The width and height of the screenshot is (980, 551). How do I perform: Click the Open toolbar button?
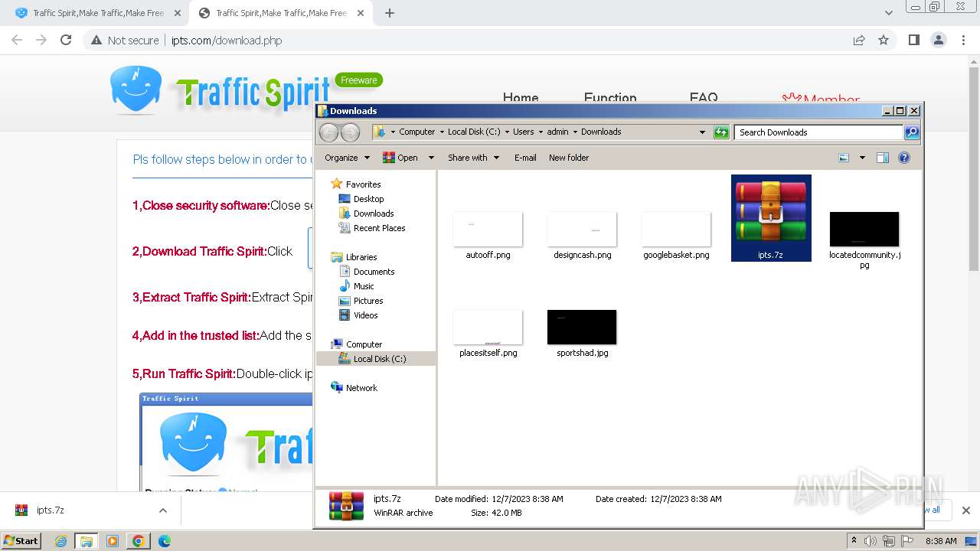(x=400, y=158)
